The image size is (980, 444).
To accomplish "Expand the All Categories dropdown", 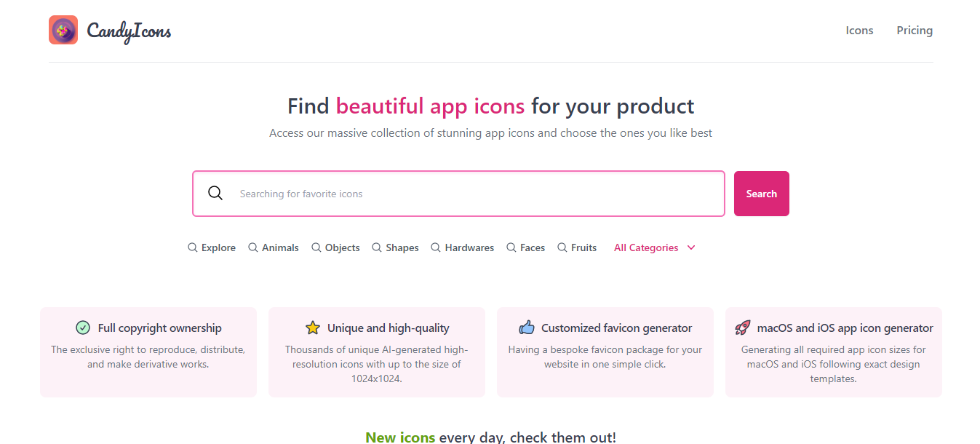I will pos(655,247).
